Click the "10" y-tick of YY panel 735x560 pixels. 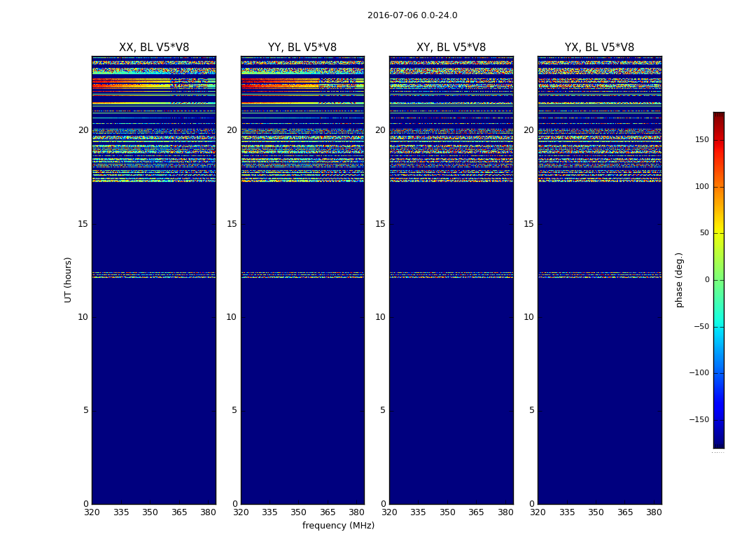pyautogui.click(x=232, y=317)
